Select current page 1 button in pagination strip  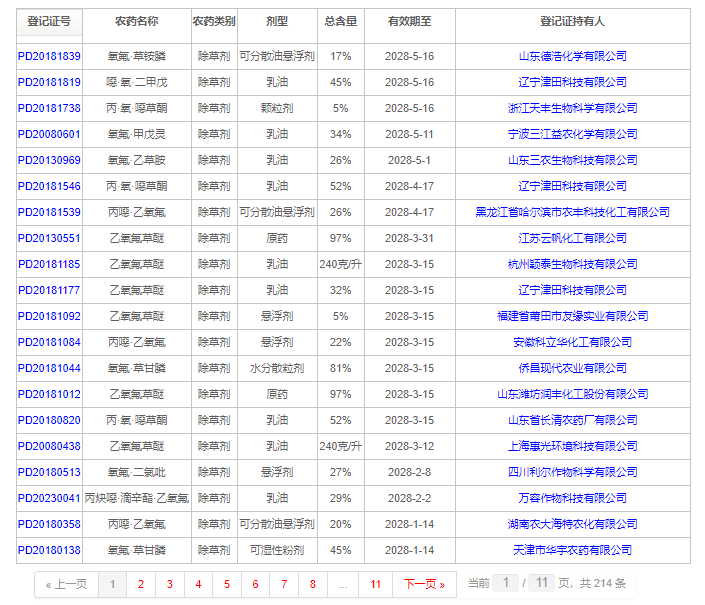coord(112,584)
